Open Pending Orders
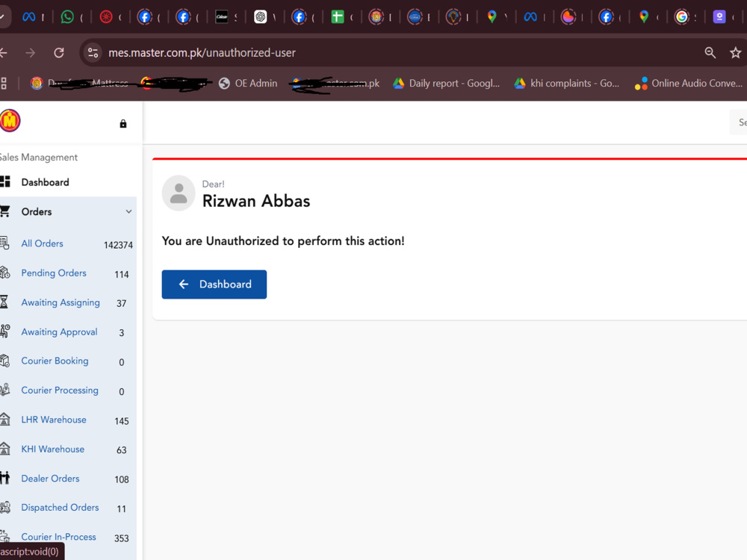The height and width of the screenshot is (560, 747). pyautogui.click(x=54, y=273)
